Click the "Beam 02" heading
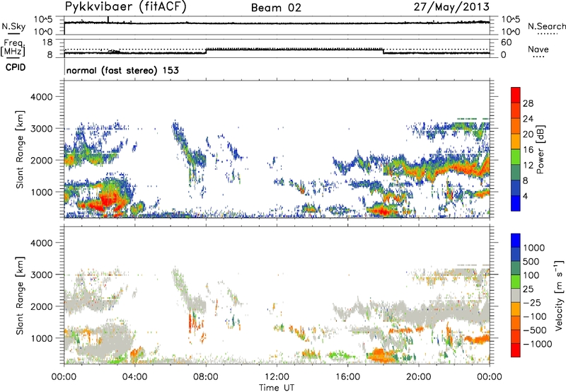The width and height of the screenshot is (566, 392). point(276,8)
